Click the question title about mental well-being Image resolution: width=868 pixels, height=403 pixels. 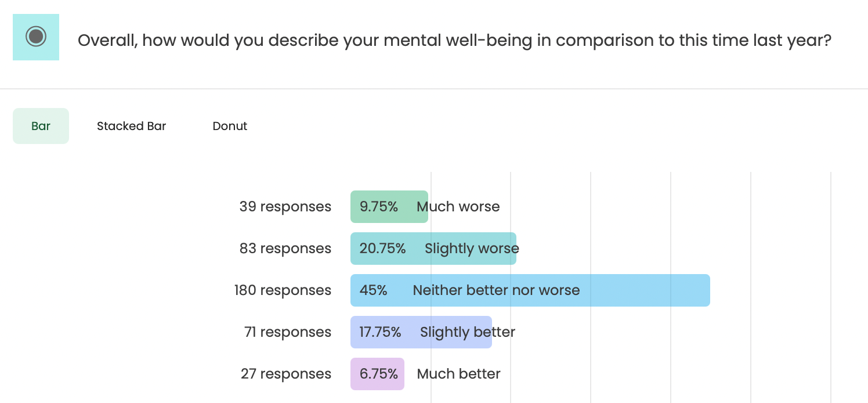click(454, 41)
